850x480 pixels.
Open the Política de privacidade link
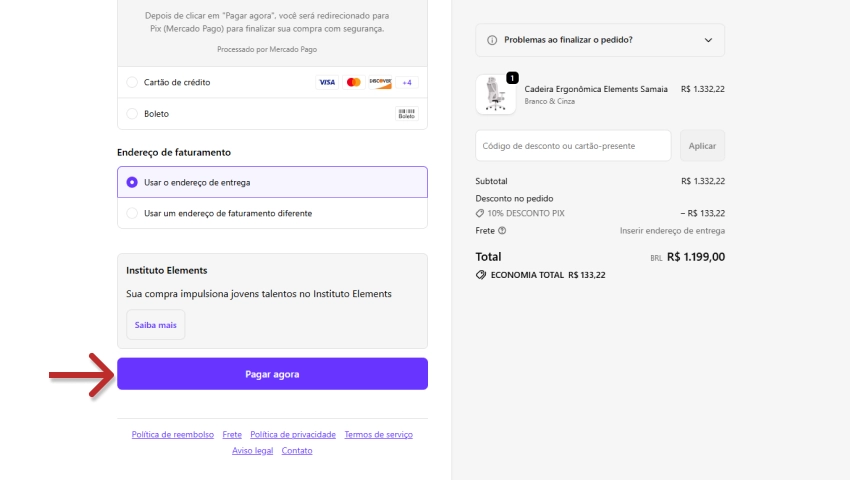(x=293, y=434)
